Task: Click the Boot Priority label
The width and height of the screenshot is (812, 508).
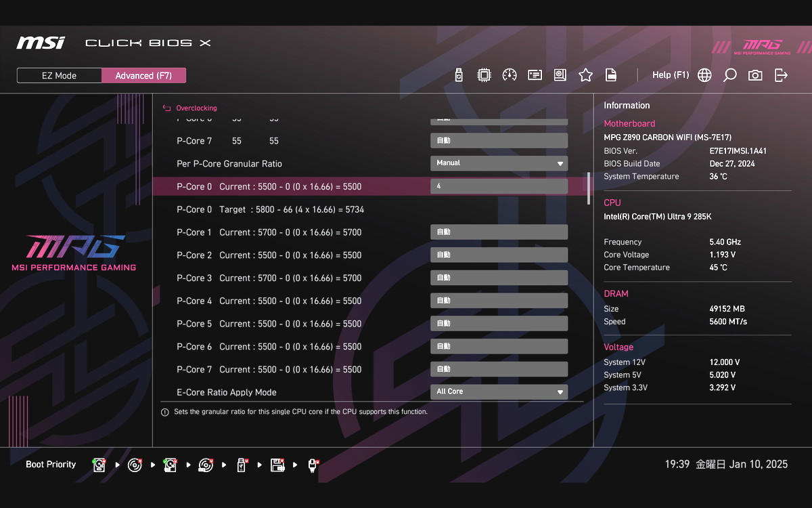Action: pyautogui.click(x=51, y=465)
